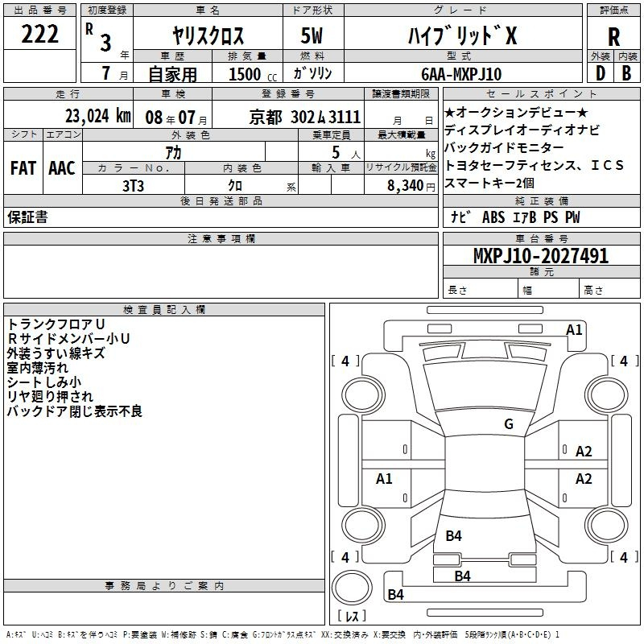The height and width of the screenshot is (644, 644).
Task: Select the note シートしみ小
Action: click(44, 382)
